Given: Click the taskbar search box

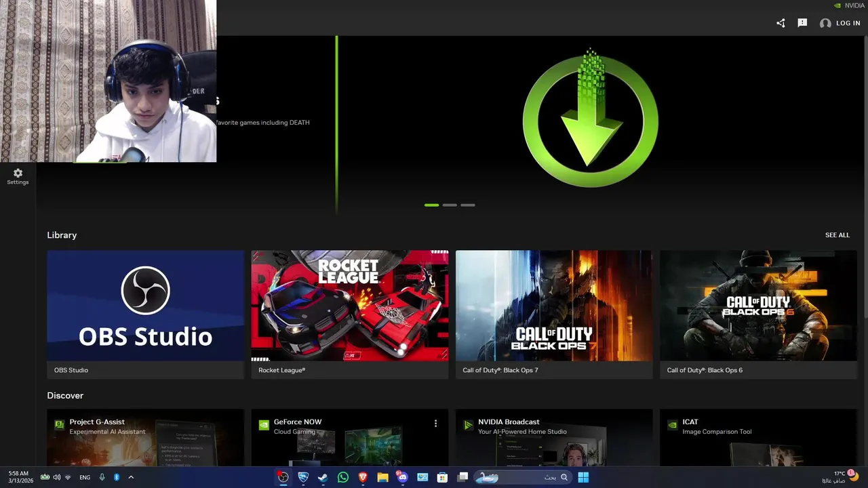Looking at the screenshot, I should tap(522, 477).
